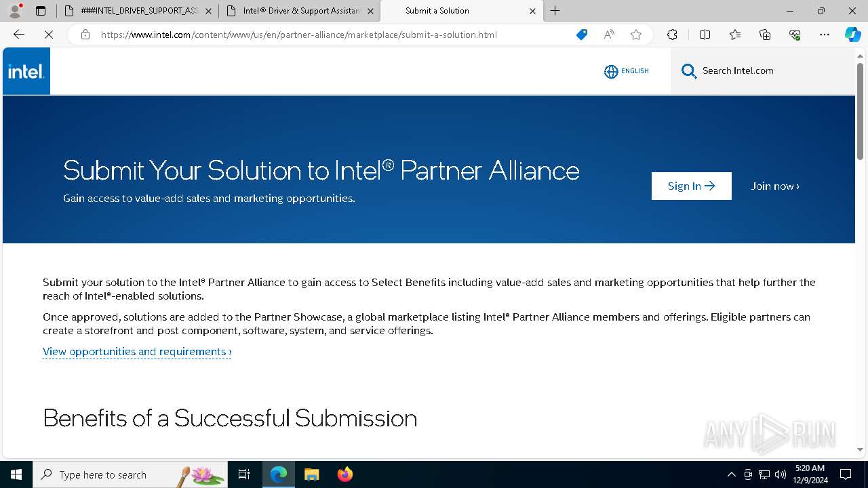Viewport: 868px width, 488px height.
Task: Open the network icon in the tray
Action: click(764, 474)
